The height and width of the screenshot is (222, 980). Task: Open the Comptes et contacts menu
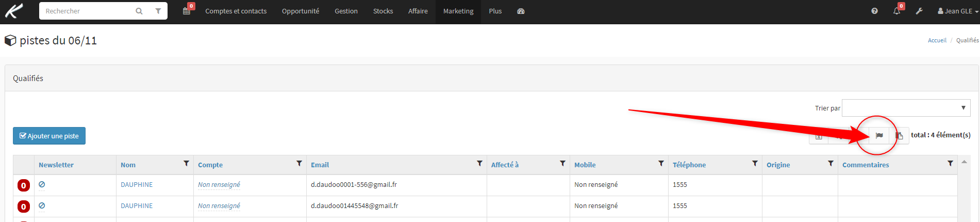[x=236, y=11]
